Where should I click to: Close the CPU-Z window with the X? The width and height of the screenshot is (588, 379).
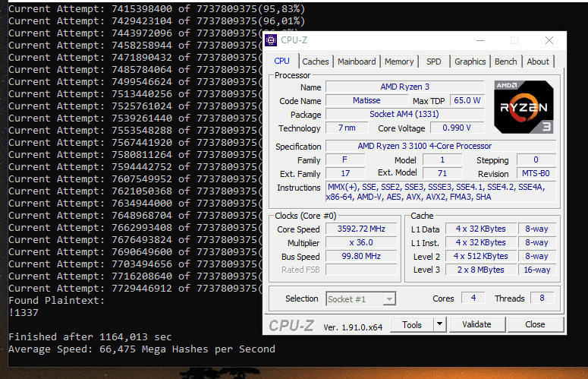pyautogui.click(x=549, y=40)
